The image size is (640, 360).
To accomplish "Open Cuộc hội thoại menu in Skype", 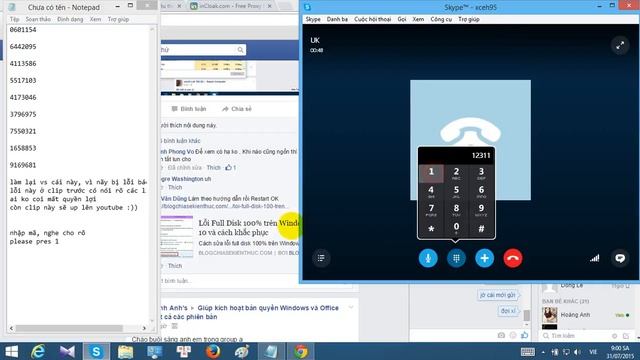I will (373, 19).
